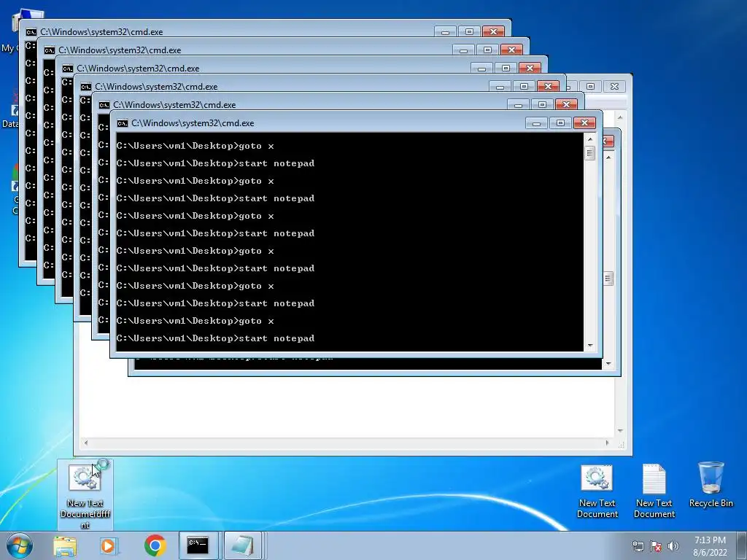
Task: Maximize the inactive Notepad window
Action: 591,86
